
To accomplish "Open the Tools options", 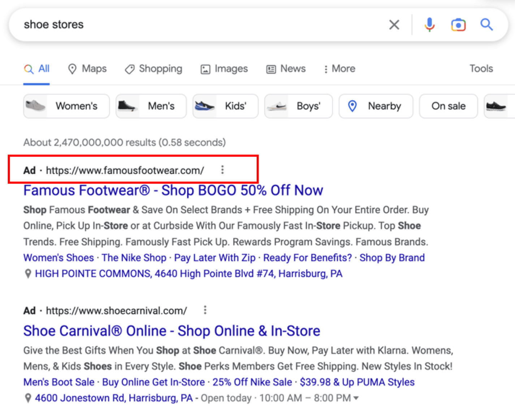I will (x=481, y=69).
